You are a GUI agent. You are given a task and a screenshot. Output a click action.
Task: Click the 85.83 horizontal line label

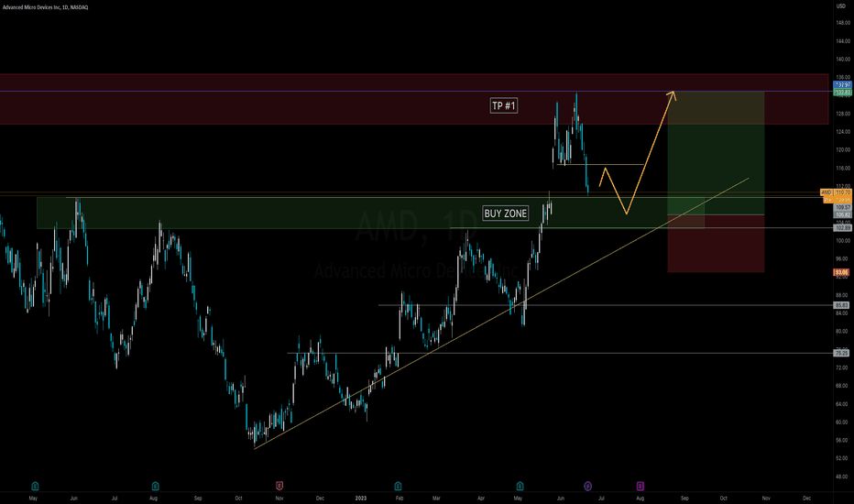coord(841,305)
